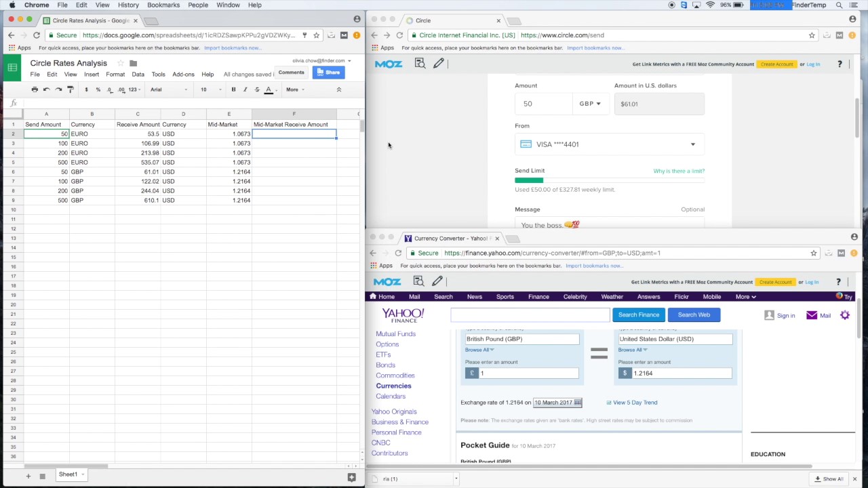The width and height of the screenshot is (868, 488).
Task: Open the Sheet1 tab menu arrow
Action: pos(83,474)
